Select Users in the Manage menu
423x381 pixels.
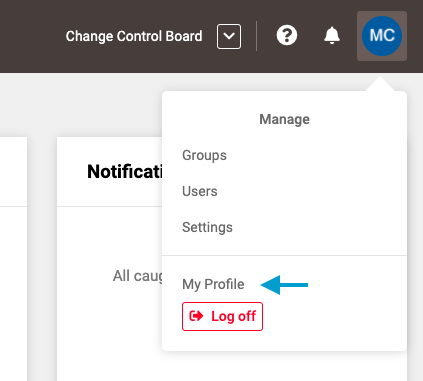200,191
